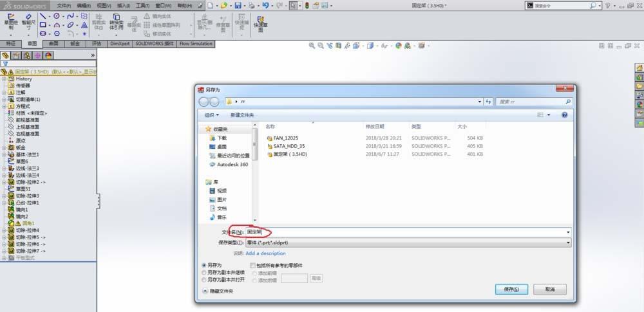Switch to the DimXpert ribbon tab

pyautogui.click(x=120, y=44)
